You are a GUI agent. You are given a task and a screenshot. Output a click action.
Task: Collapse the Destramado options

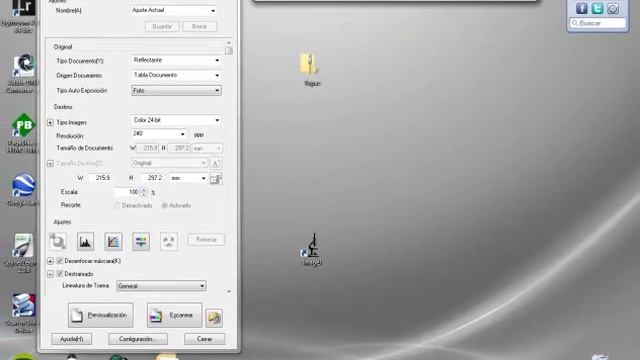tap(50, 274)
